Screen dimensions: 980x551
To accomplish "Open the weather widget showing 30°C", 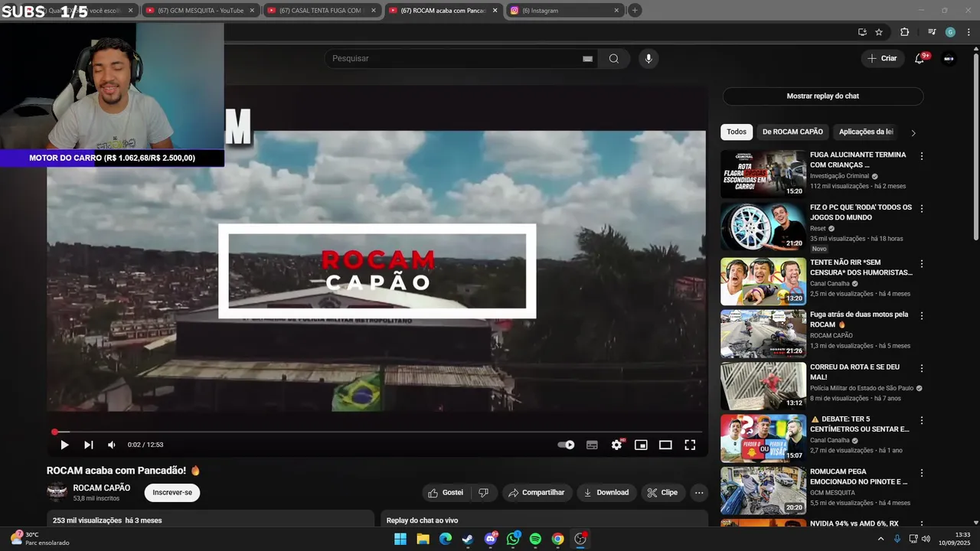I will [40, 539].
